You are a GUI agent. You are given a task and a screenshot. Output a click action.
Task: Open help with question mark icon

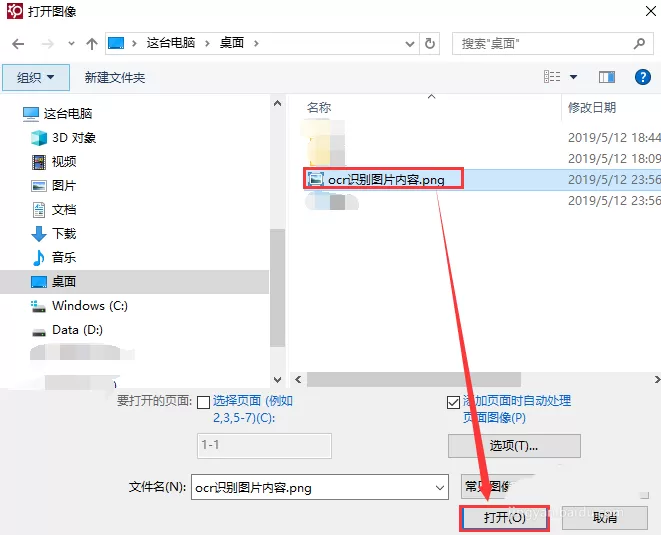coord(642,77)
